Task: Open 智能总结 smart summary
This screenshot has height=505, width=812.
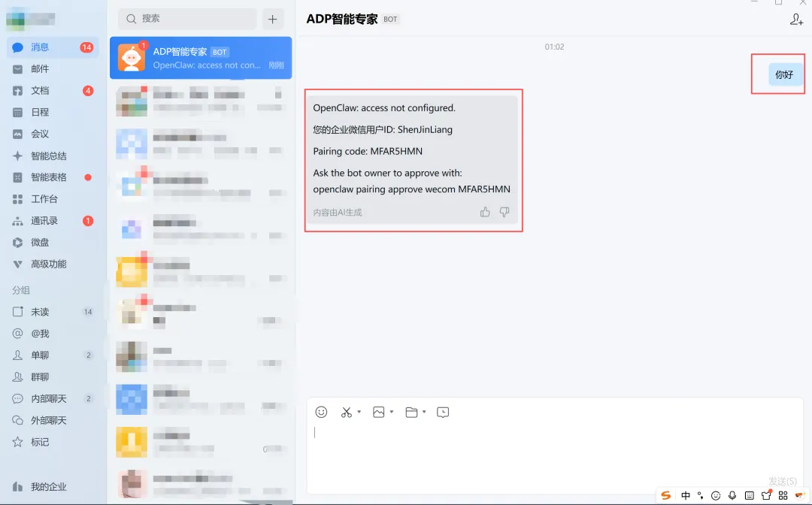Action: pyautogui.click(x=52, y=156)
